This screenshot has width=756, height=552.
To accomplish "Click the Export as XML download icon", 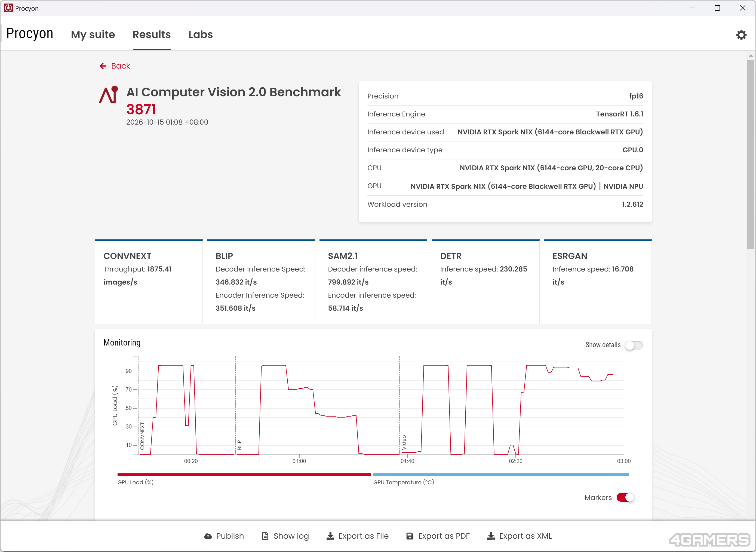I will click(491, 536).
